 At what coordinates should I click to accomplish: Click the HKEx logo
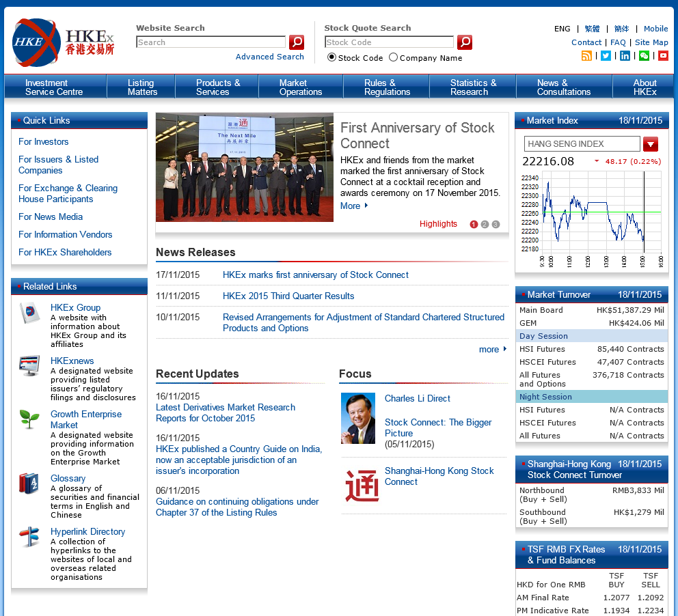[64, 42]
